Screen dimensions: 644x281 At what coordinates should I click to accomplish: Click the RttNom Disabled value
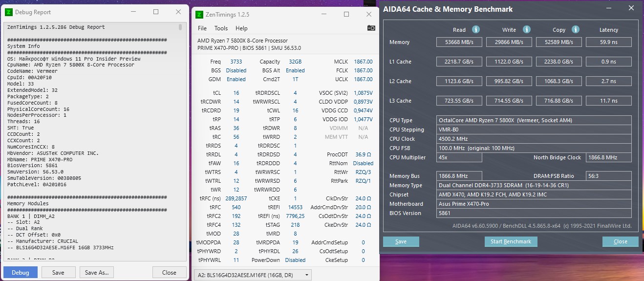[363, 163]
